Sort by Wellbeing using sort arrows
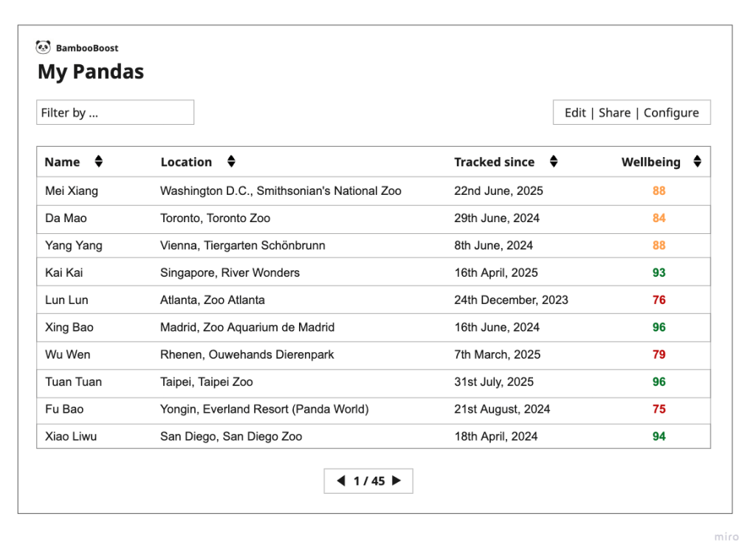 697,162
